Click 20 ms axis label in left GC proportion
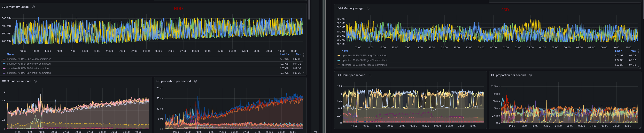 tap(160, 88)
